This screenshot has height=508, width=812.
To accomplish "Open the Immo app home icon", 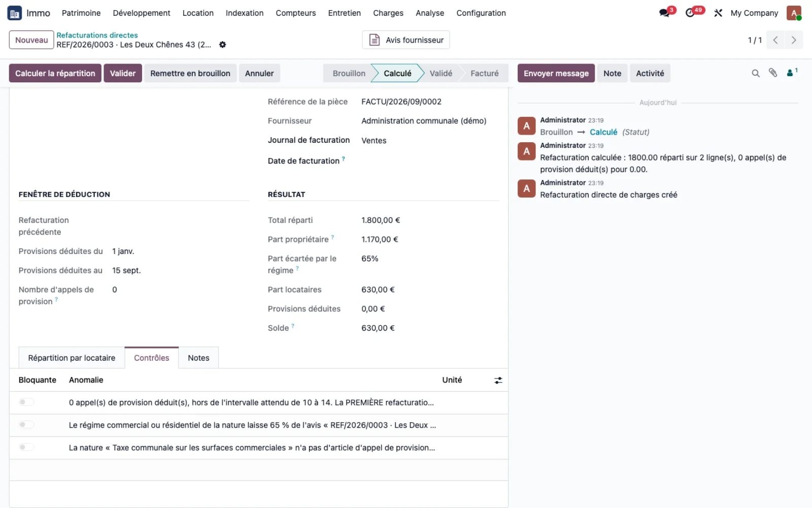I will (x=14, y=13).
